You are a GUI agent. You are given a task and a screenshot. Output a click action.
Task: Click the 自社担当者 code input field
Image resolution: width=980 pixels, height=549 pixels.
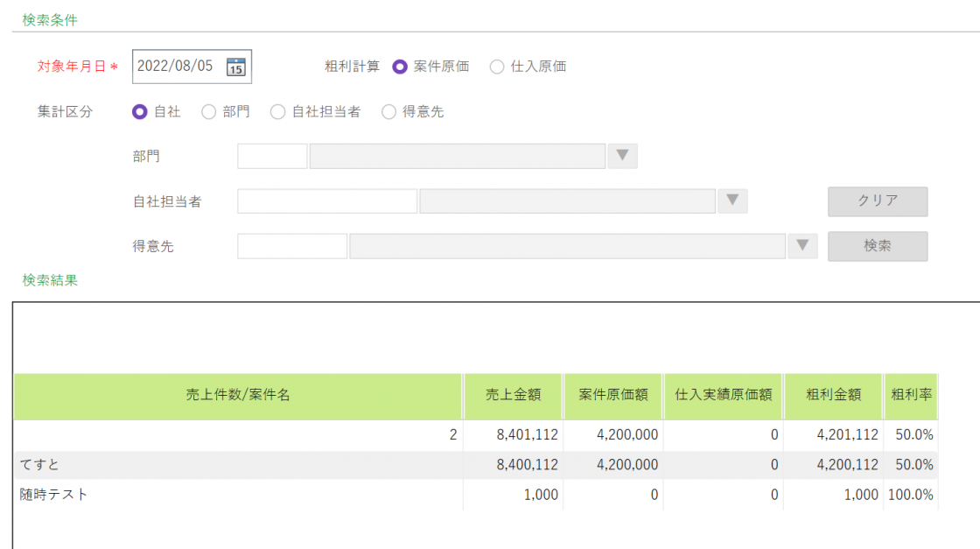327,201
